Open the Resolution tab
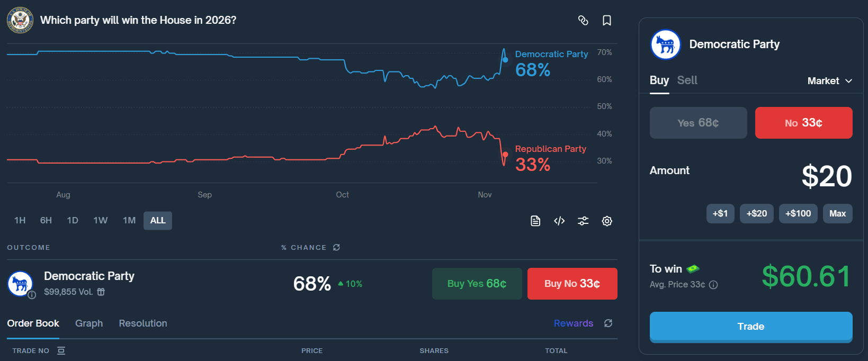Viewport: 868px width, 361px height. coord(143,323)
